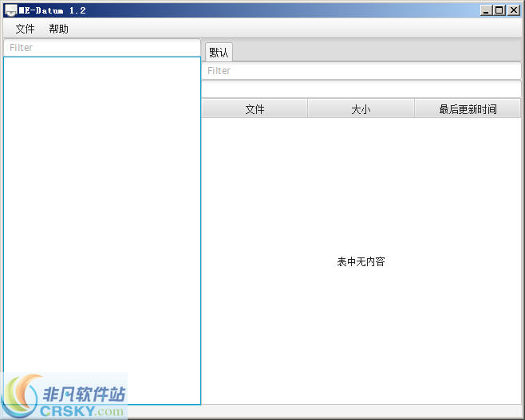Sort table by 最后更新时间 column header
Image resolution: width=525 pixels, height=420 pixels.
tap(468, 108)
